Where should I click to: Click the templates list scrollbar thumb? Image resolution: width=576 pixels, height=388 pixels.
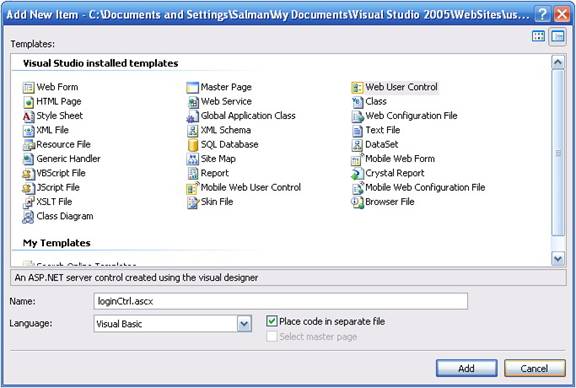coord(558,153)
